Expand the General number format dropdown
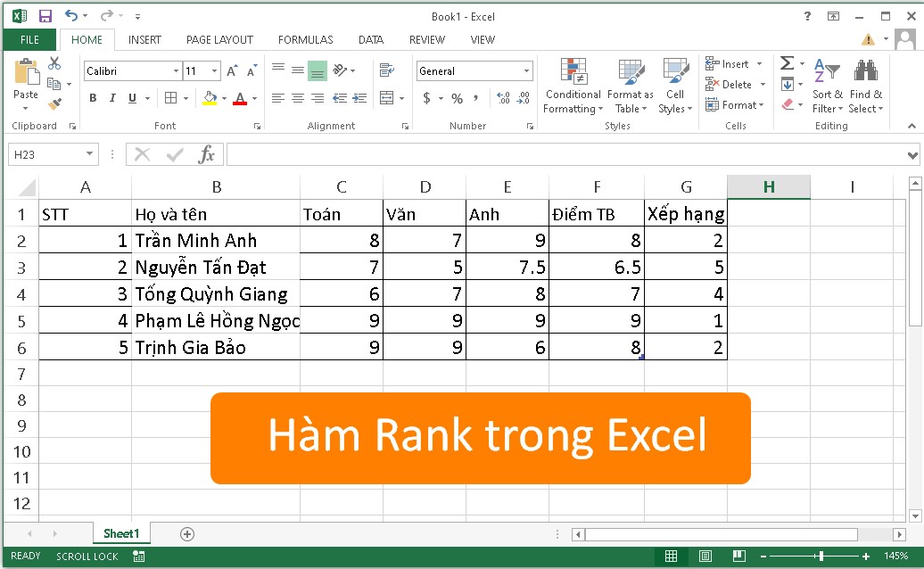924x569 pixels. 526,71
